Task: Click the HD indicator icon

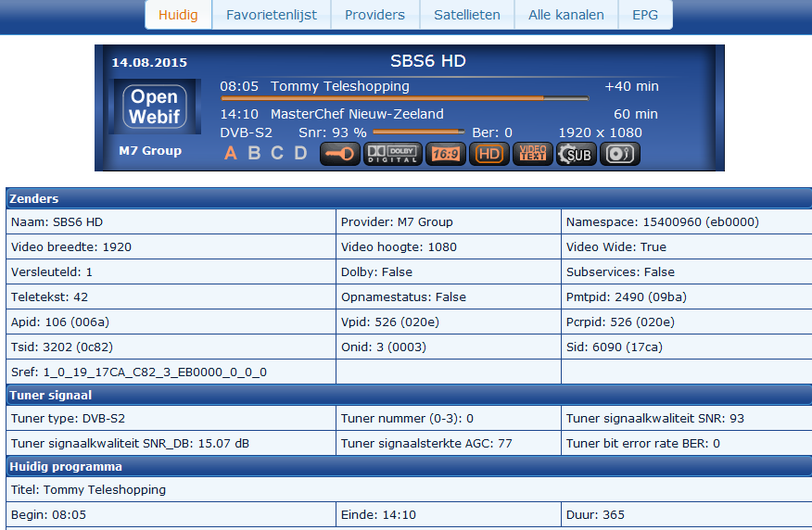Action: (x=488, y=154)
